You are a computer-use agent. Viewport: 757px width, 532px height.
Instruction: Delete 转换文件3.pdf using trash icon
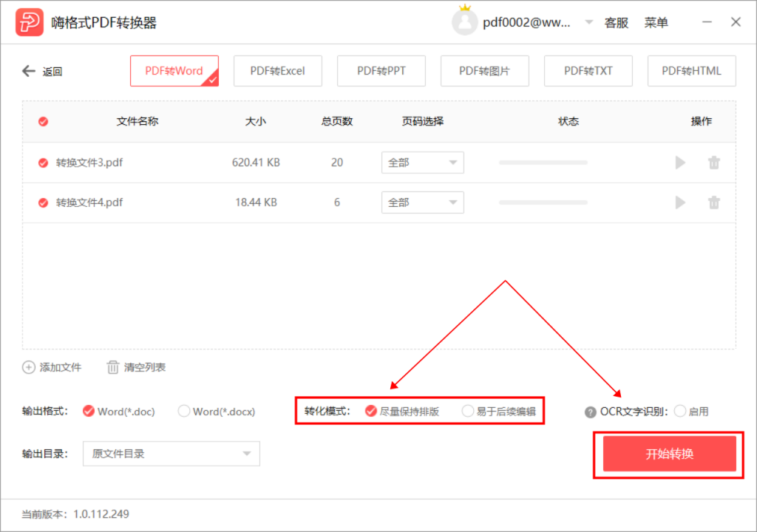coord(714,163)
